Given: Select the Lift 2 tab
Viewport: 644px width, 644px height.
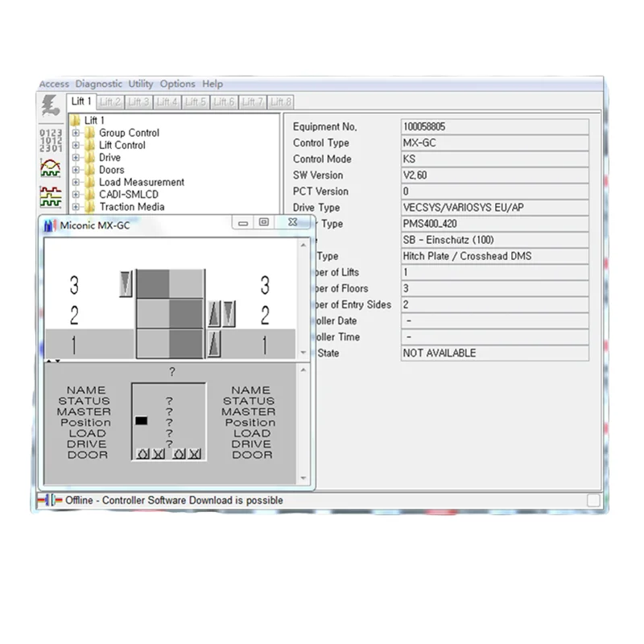Looking at the screenshot, I should 110,102.
